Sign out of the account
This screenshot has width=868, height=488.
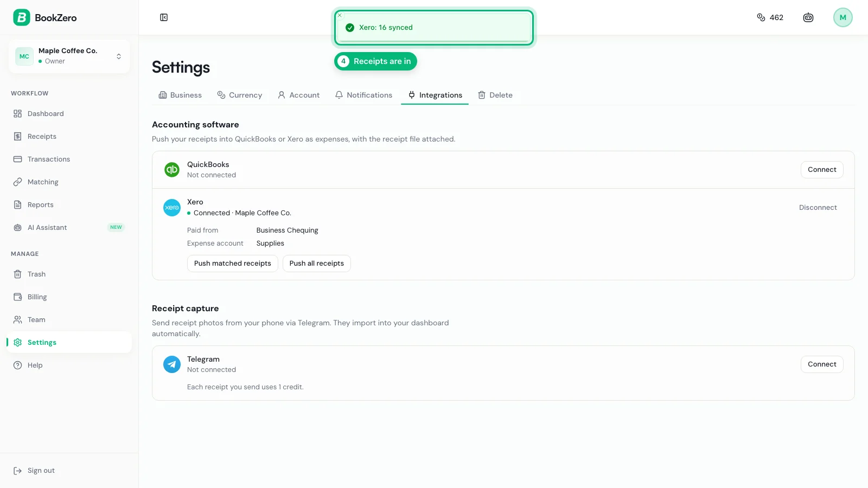pos(34,471)
